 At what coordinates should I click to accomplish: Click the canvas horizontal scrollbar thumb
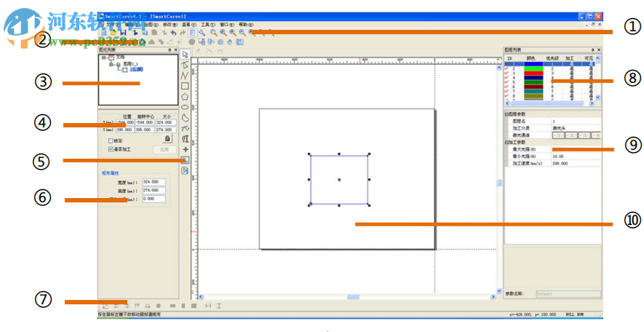click(x=353, y=296)
